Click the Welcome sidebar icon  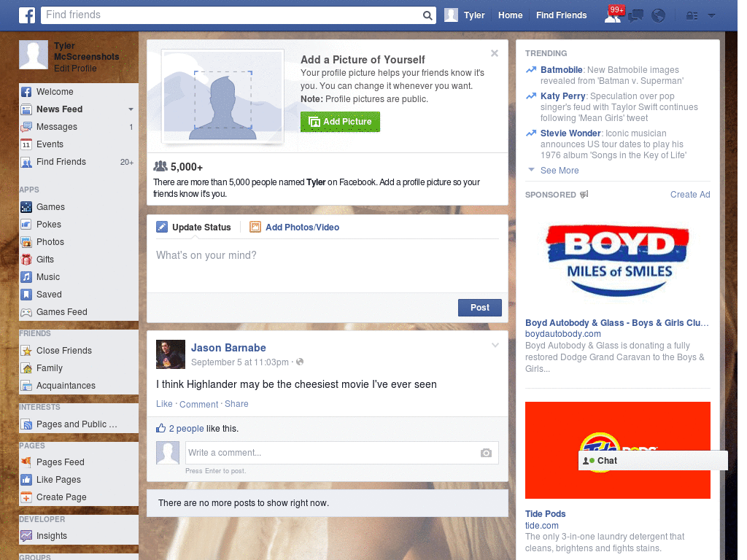(26, 92)
